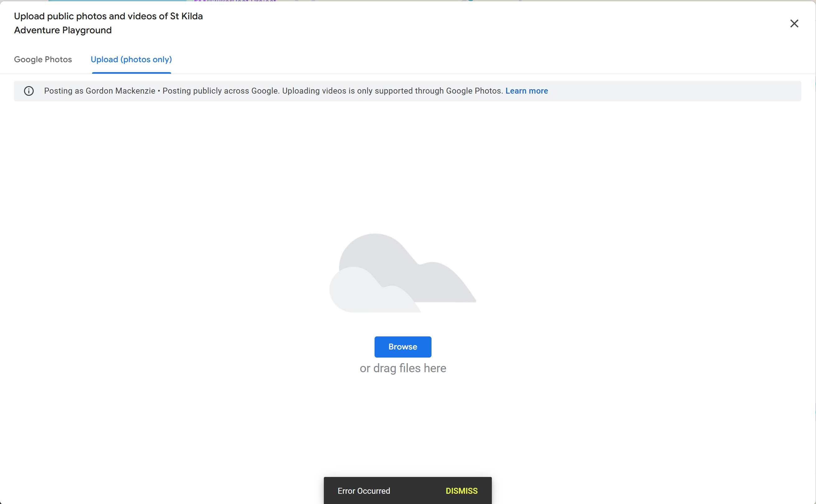The height and width of the screenshot is (504, 816).
Task: Click the 'or drag files here' text
Action: (x=403, y=368)
